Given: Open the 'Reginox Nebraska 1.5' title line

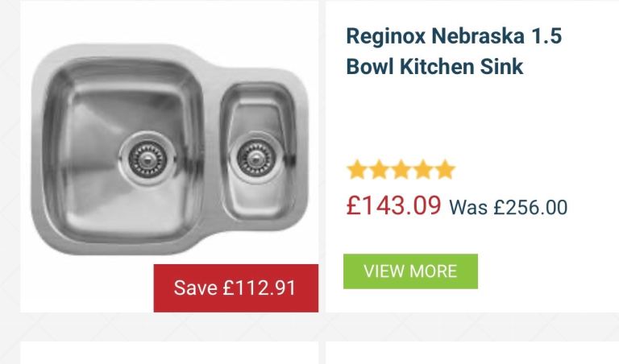Looking at the screenshot, I should pos(453,36).
